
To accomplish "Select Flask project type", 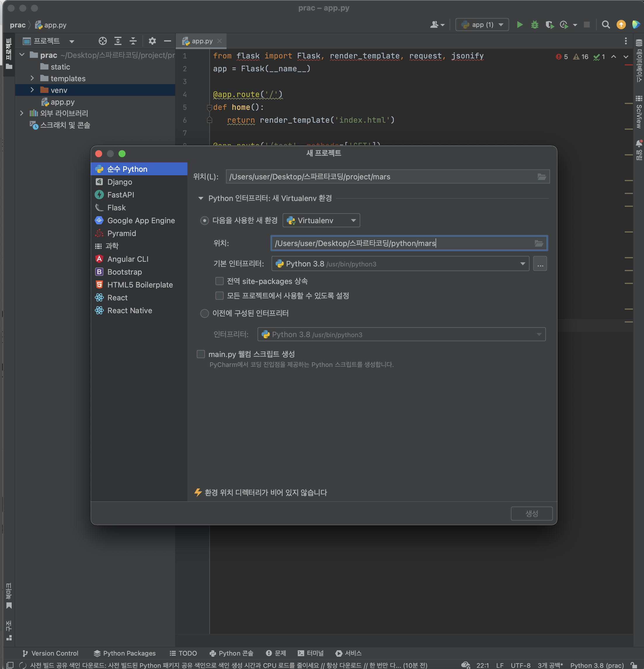I will [x=139, y=207].
